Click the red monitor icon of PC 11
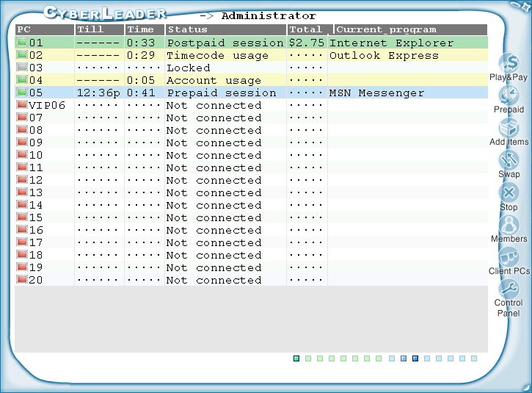532x393 pixels. 22,167
